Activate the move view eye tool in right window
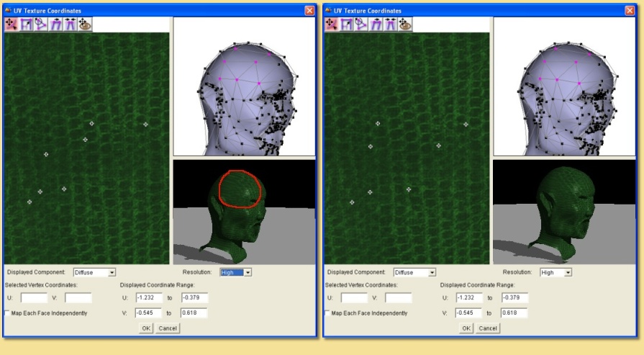 405,24
